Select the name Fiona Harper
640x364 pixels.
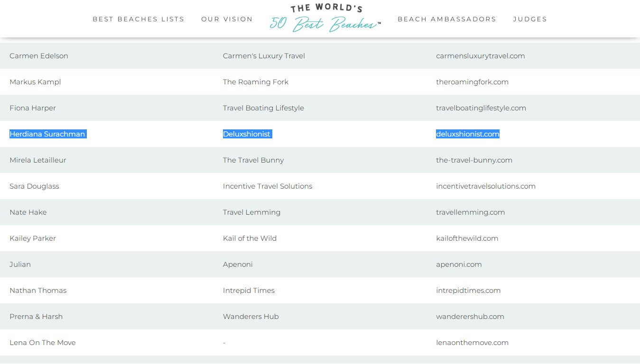point(33,108)
